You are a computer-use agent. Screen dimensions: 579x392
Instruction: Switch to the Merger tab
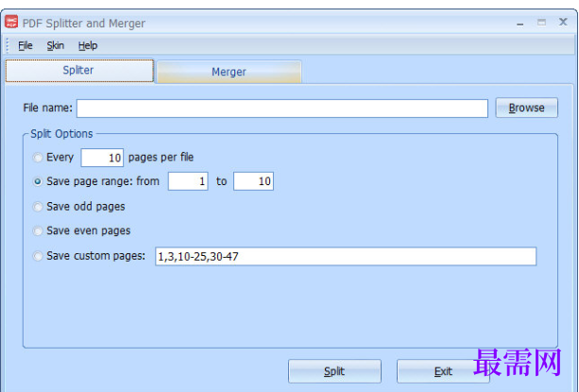coord(229,72)
